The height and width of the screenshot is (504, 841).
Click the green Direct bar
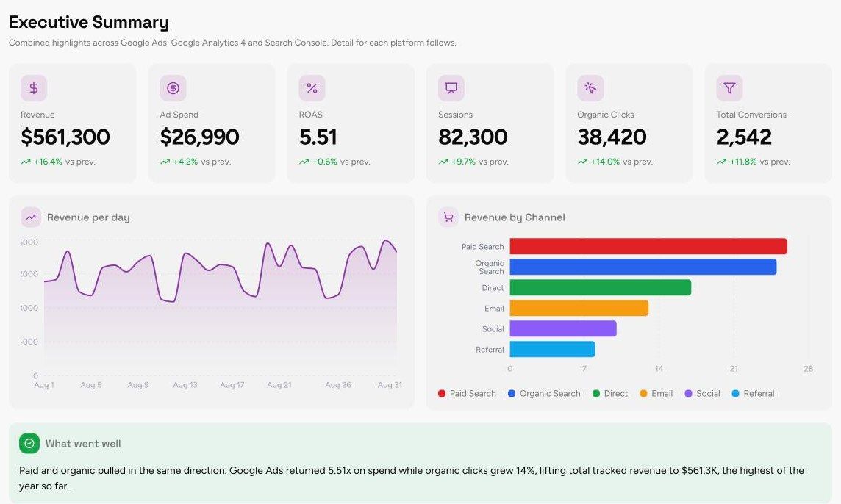600,287
